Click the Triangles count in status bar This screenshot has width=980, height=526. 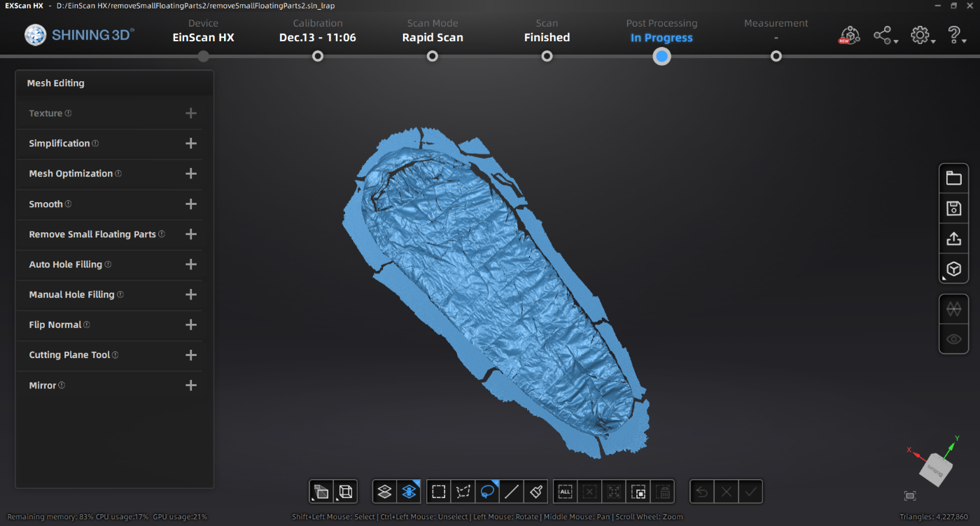pos(934,517)
